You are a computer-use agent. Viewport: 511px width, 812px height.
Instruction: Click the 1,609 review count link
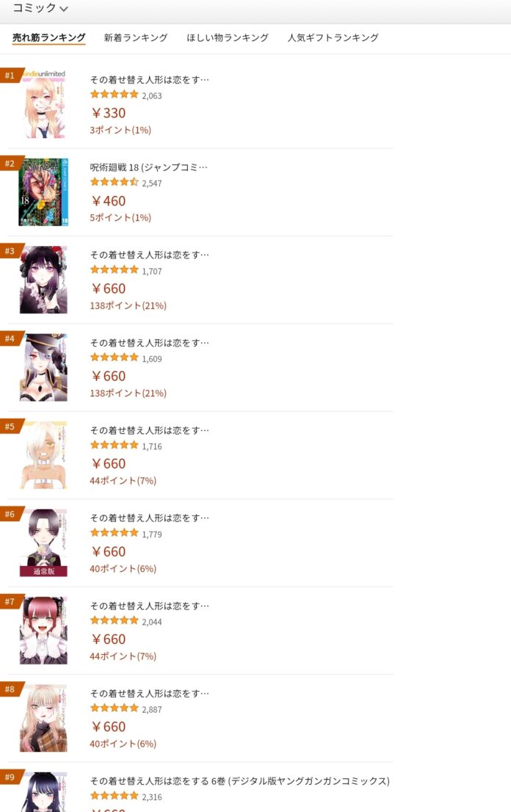pyautogui.click(x=152, y=359)
